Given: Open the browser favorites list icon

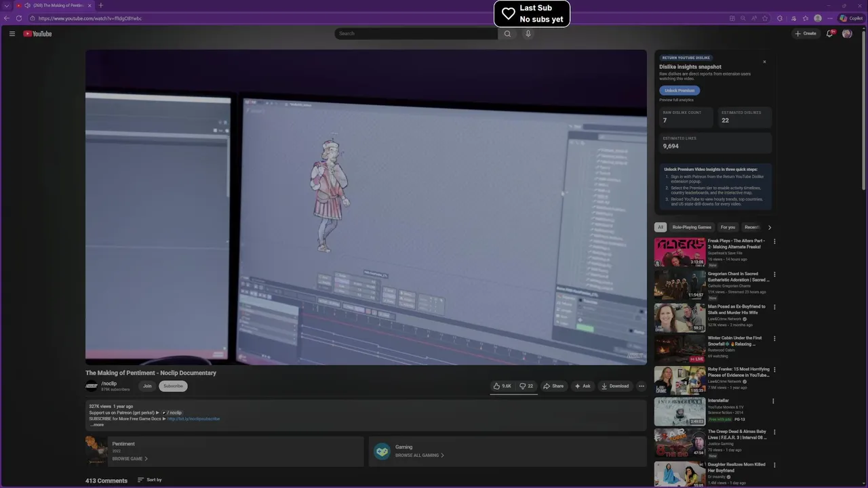Looking at the screenshot, I should pyautogui.click(x=806, y=18).
